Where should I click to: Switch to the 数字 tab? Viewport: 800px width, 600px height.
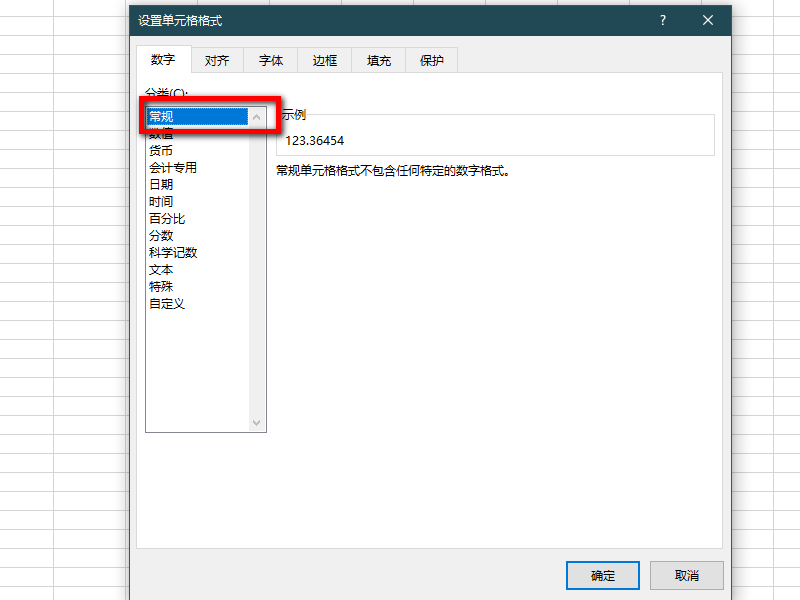(x=163, y=60)
